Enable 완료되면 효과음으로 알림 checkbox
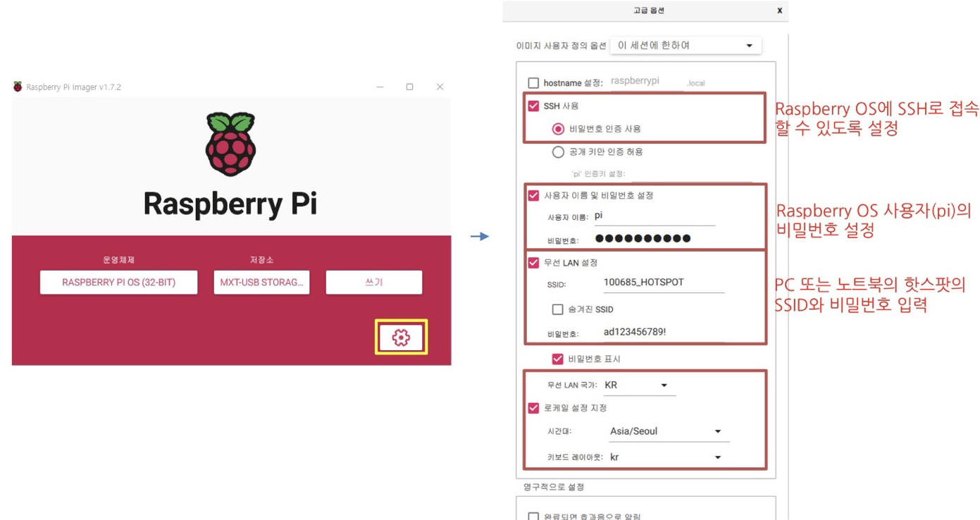980x520 pixels. (533, 516)
